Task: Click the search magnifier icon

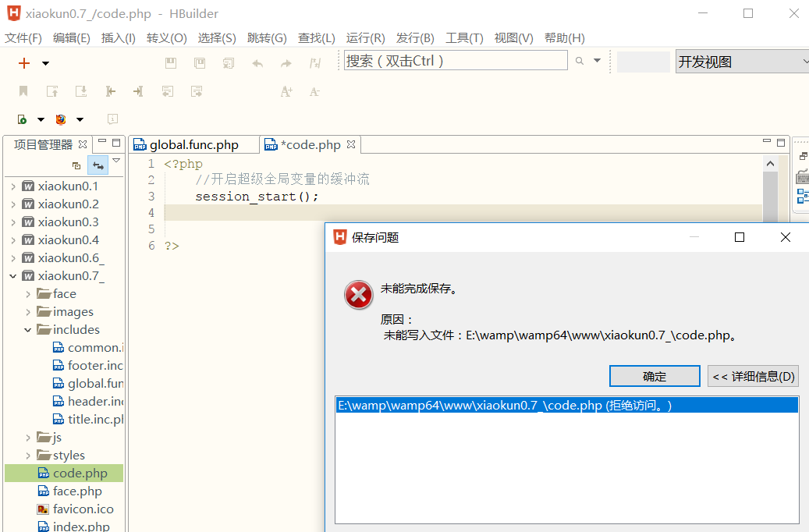Action: (580, 61)
